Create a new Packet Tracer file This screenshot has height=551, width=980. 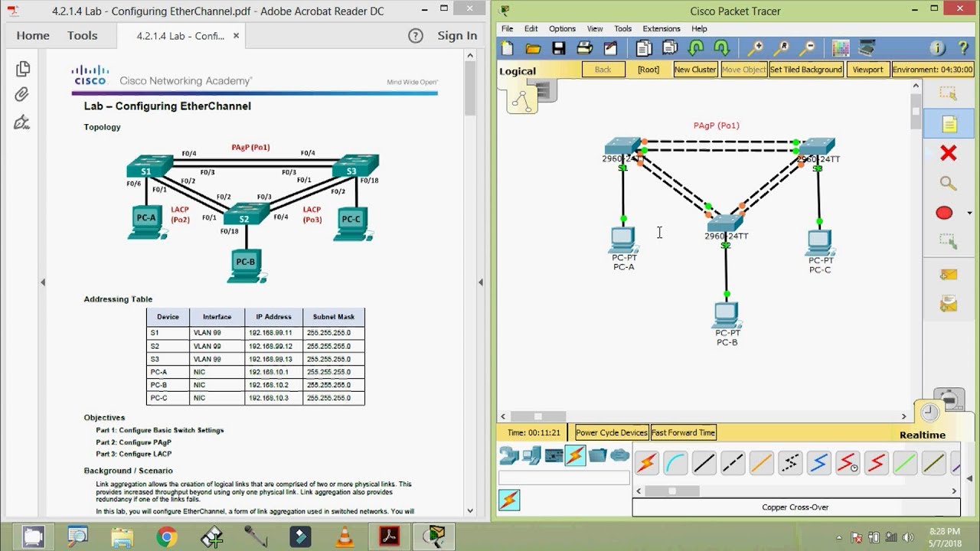coord(507,48)
